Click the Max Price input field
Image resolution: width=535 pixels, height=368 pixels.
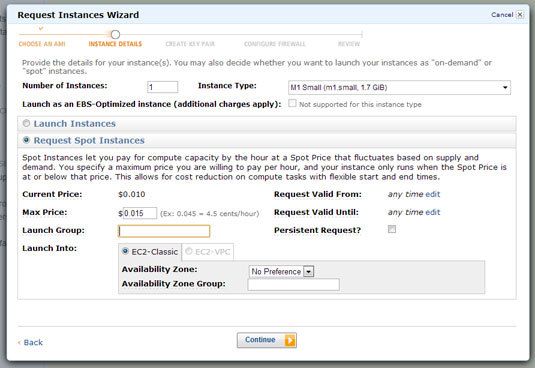pyautogui.click(x=140, y=213)
